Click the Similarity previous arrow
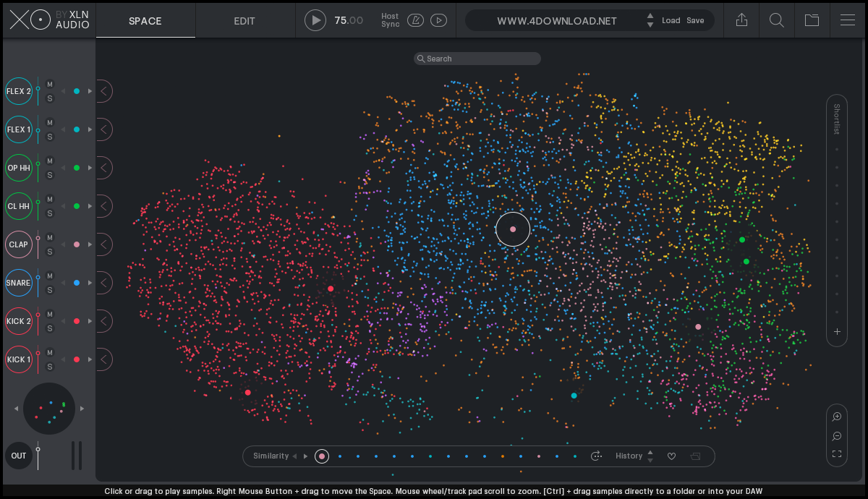 point(294,456)
